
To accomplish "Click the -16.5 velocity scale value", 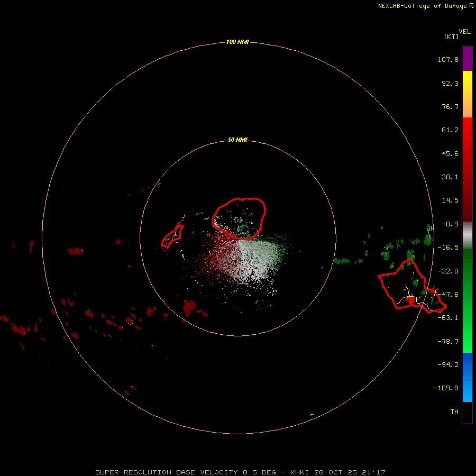I will point(448,248).
